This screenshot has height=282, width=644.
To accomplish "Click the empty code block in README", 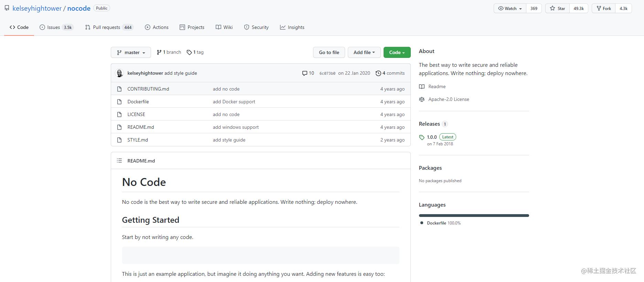I will click(261, 255).
